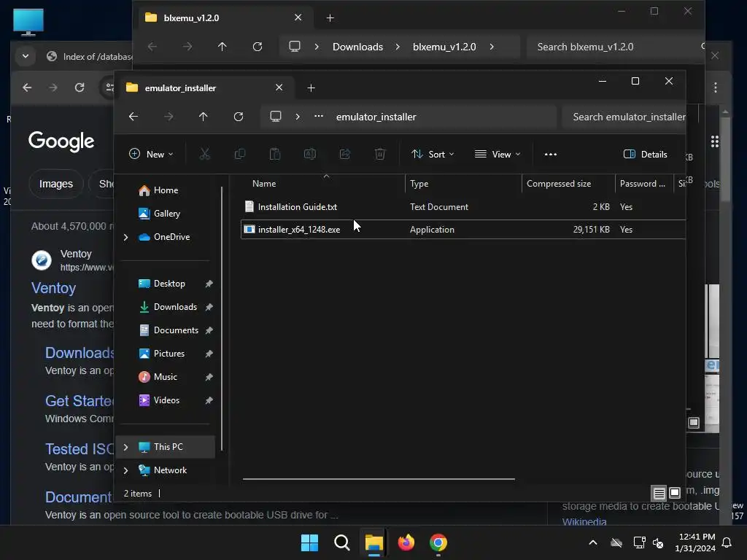Open the browser tab list dropdown chevron
Image resolution: width=747 pixels, height=560 pixels.
[x=26, y=56]
